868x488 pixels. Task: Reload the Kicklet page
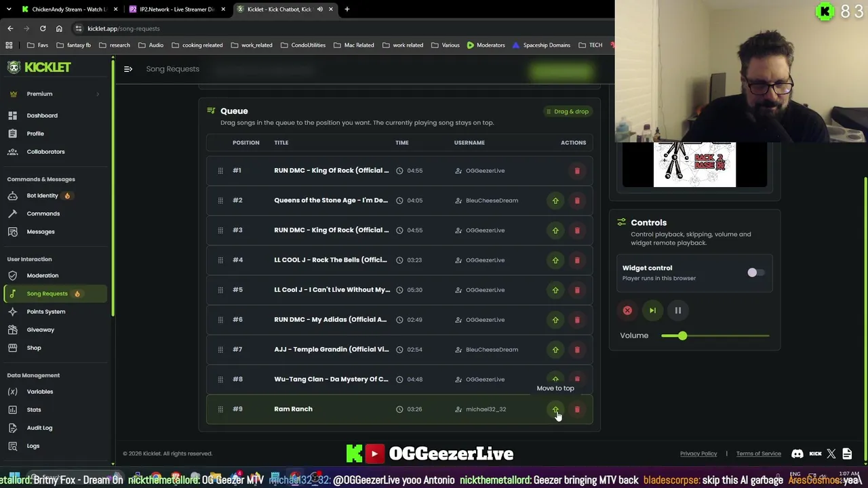[43, 28]
